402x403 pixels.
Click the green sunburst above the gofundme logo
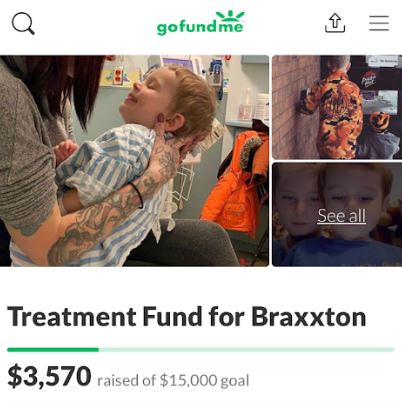230,16
